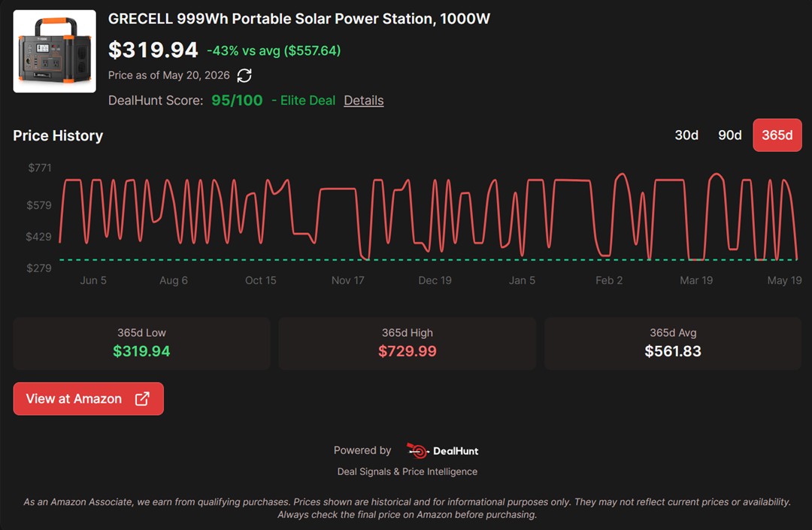Click the DealHunt Score: label

(x=156, y=101)
